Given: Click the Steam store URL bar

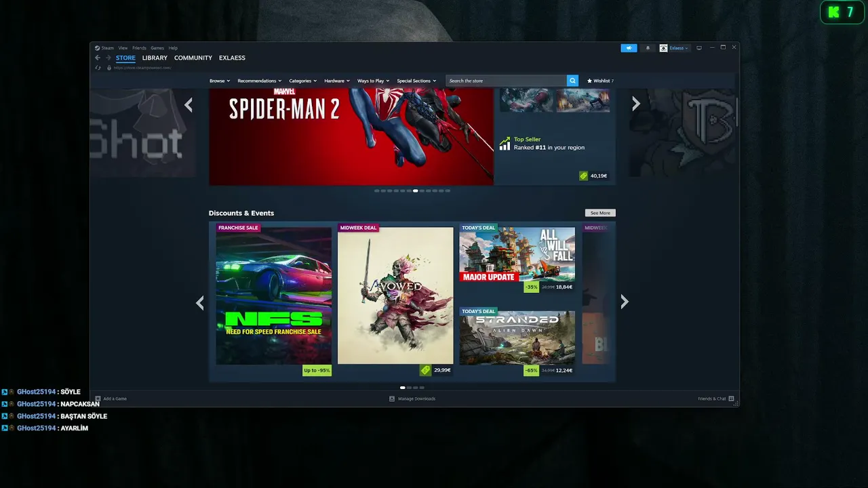Looking at the screenshot, I should coord(142,68).
